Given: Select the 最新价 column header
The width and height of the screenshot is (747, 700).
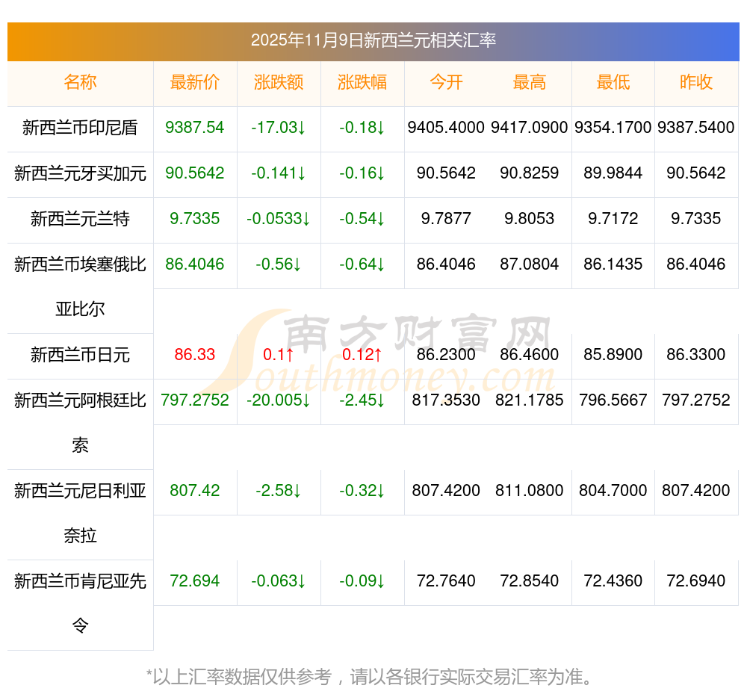Looking at the screenshot, I should click(x=195, y=82).
